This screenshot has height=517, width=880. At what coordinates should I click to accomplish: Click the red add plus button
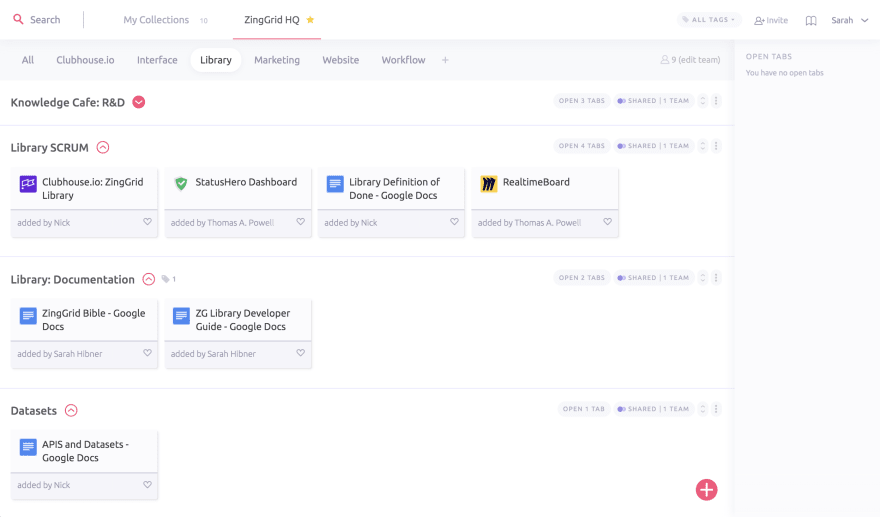707,489
